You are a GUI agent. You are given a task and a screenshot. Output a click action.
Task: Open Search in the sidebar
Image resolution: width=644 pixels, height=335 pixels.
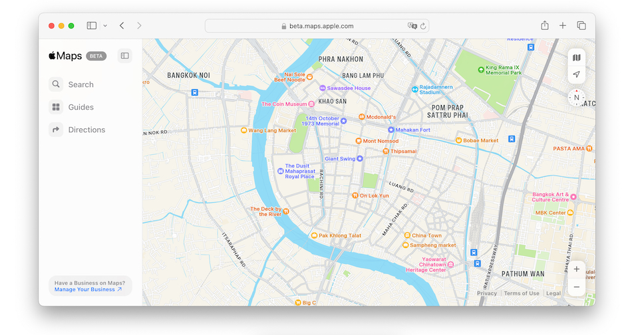click(80, 84)
